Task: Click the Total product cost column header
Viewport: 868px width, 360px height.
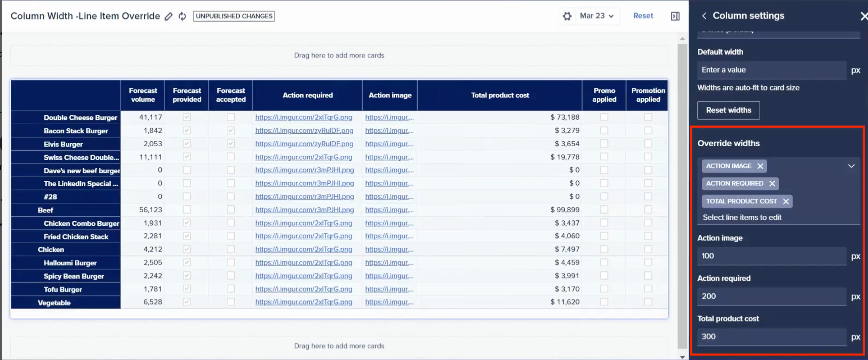Action: pyautogui.click(x=500, y=95)
